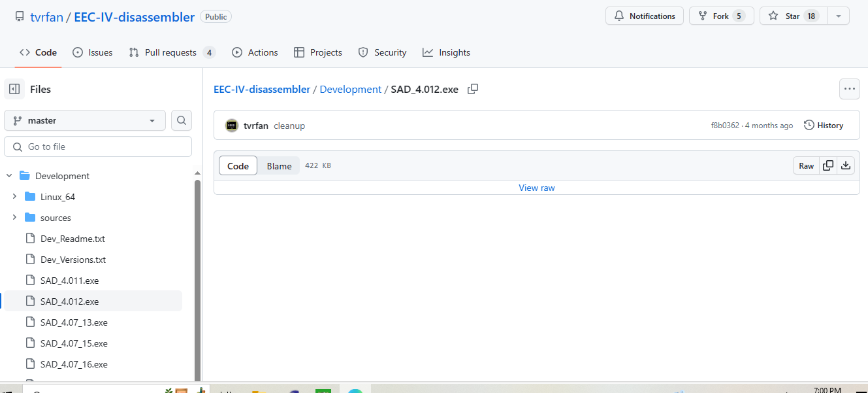Download the raw file
The image size is (868, 393).
[846, 165]
